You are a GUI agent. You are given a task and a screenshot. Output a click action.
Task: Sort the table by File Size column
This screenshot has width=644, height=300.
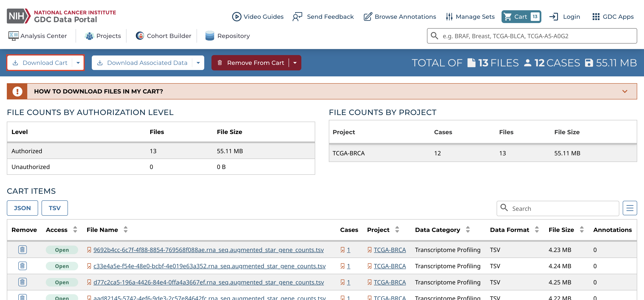582,229
